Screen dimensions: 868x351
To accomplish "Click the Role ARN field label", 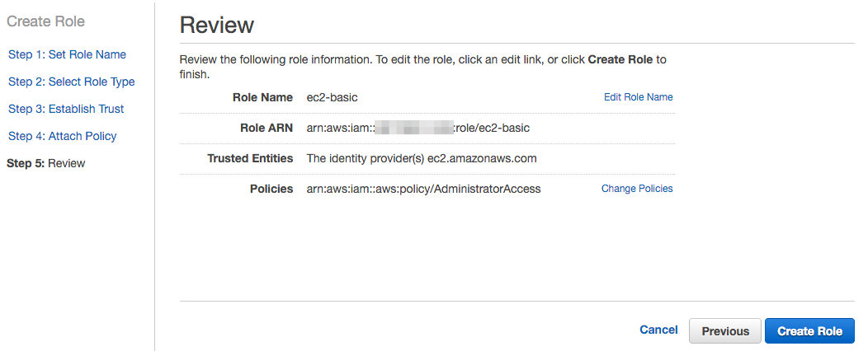I will click(267, 129).
